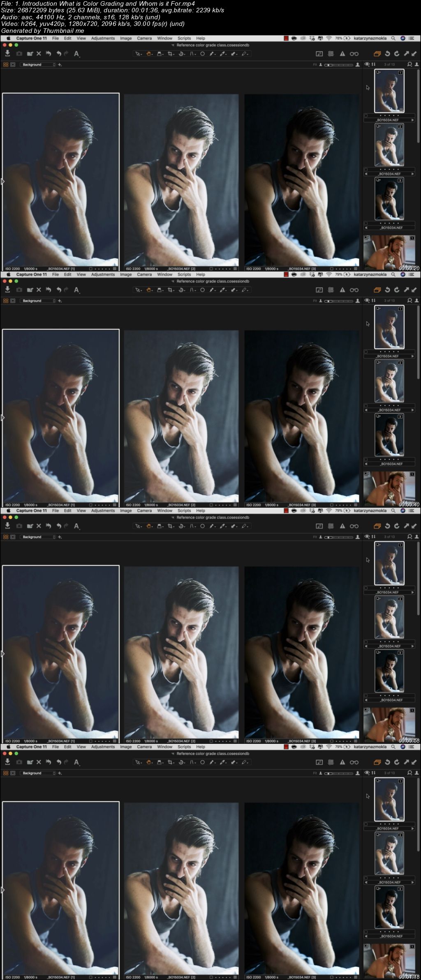Click the Reset adjustments icon in 00:00:20 frame
The width and height of the screenshot is (421, 980).
tap(49, 53)
